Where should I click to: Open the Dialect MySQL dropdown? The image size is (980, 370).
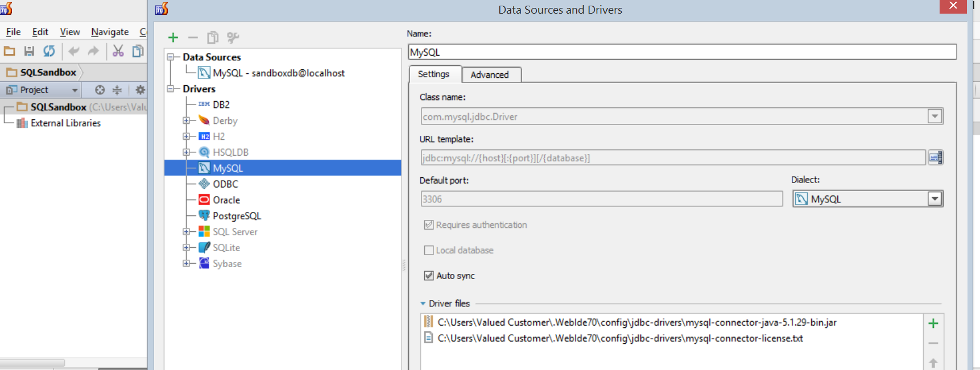[934, 199]
